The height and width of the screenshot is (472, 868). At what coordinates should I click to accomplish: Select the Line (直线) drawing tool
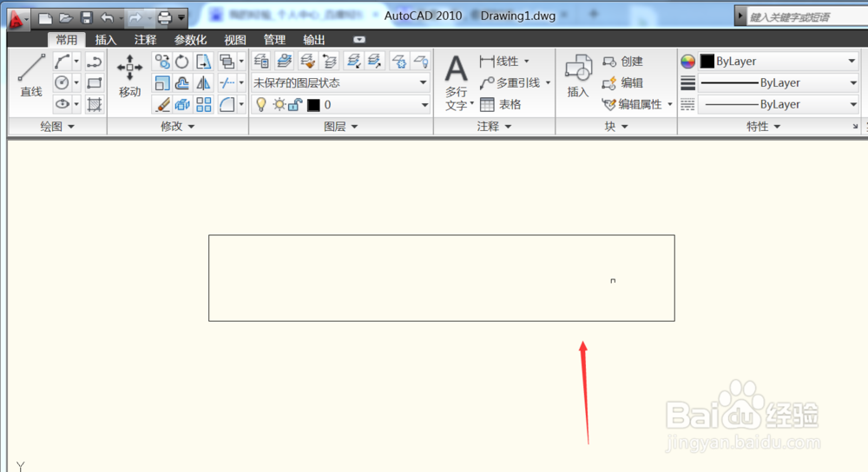(x=31, y=75)
